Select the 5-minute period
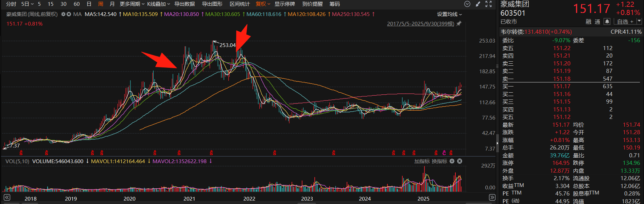 click(x=39, y=4)
